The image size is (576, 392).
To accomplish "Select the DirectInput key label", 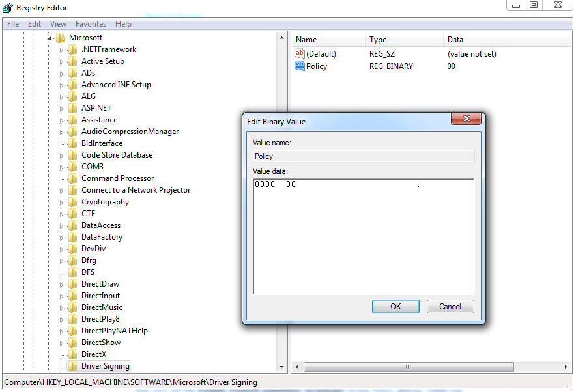I will coord(100,296).
